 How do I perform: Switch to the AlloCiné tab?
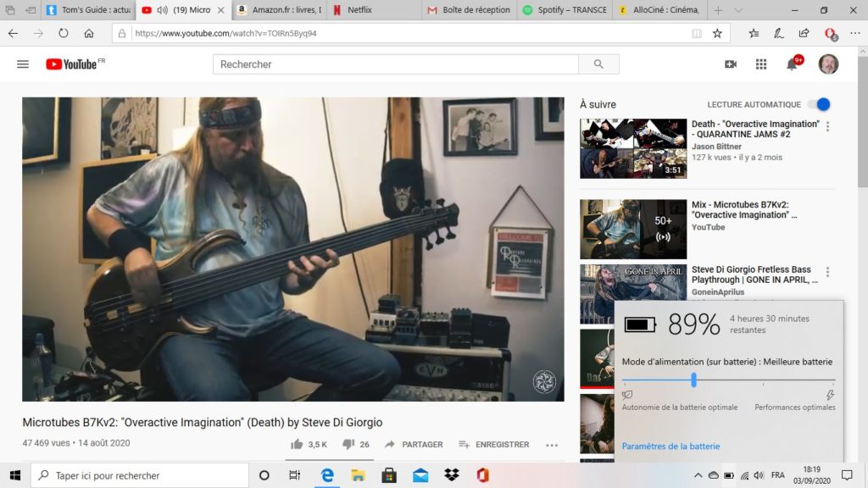[x=660, y=10]
